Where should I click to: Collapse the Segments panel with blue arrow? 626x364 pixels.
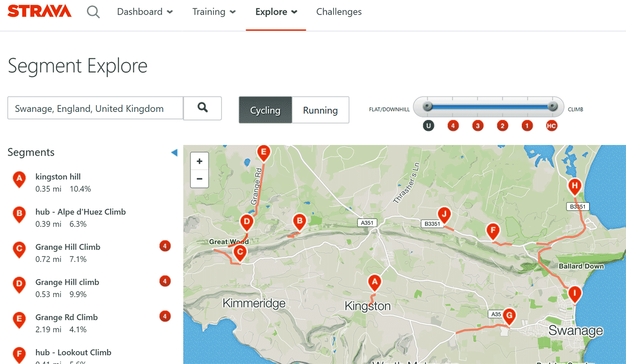pyautogui.click(x=174, y=152)
